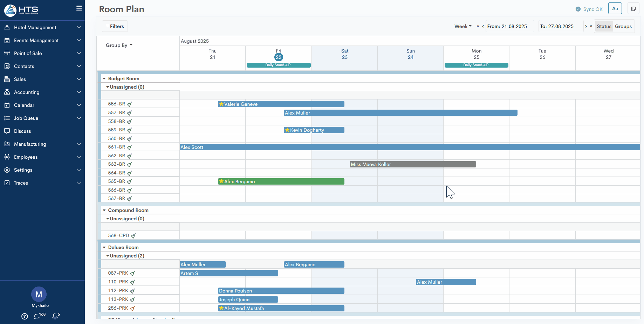Open the green Alex Bergamo reservation bar

click(x=281, y=181)
